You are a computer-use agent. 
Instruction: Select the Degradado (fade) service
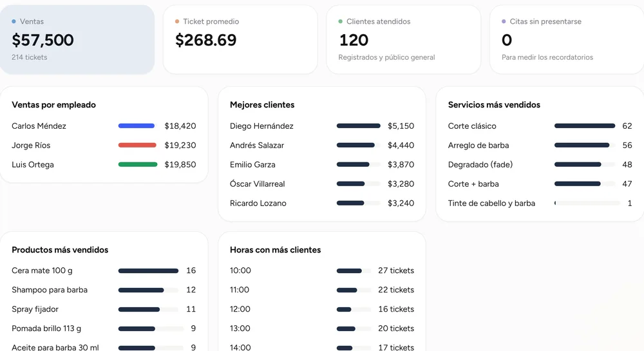point(480,165)
